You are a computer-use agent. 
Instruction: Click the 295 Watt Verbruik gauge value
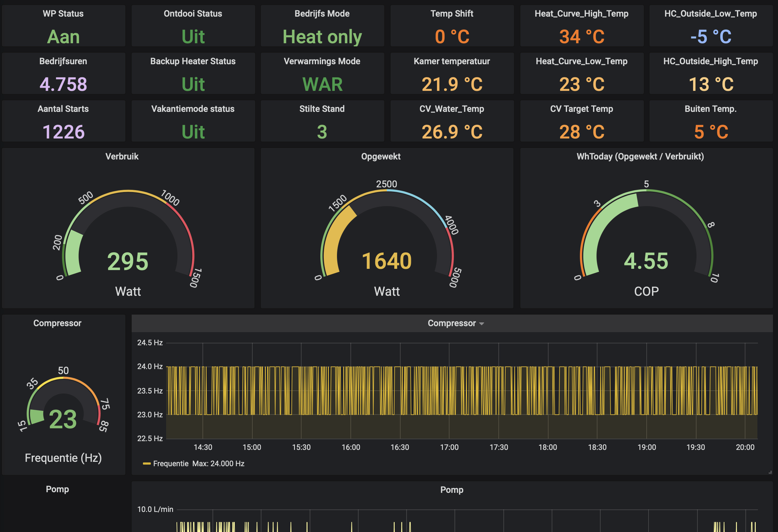tap(128, 262)
